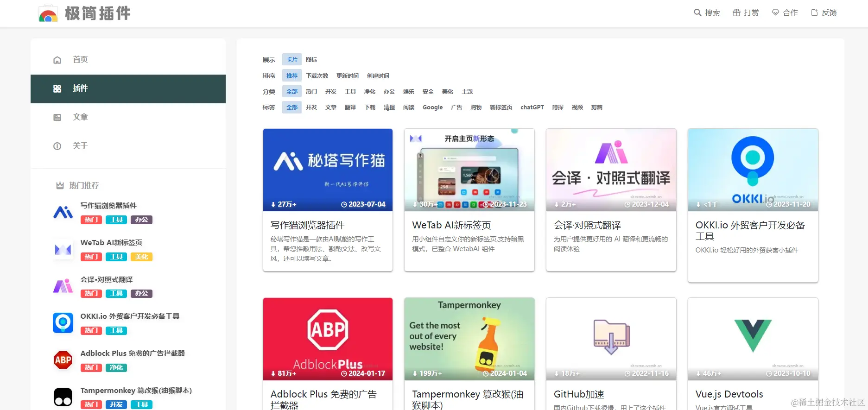Screen dimensions: 868x410
Task: Filter 标签 by 新标签页
Action: pyautogui.click(x=501, y=107)
